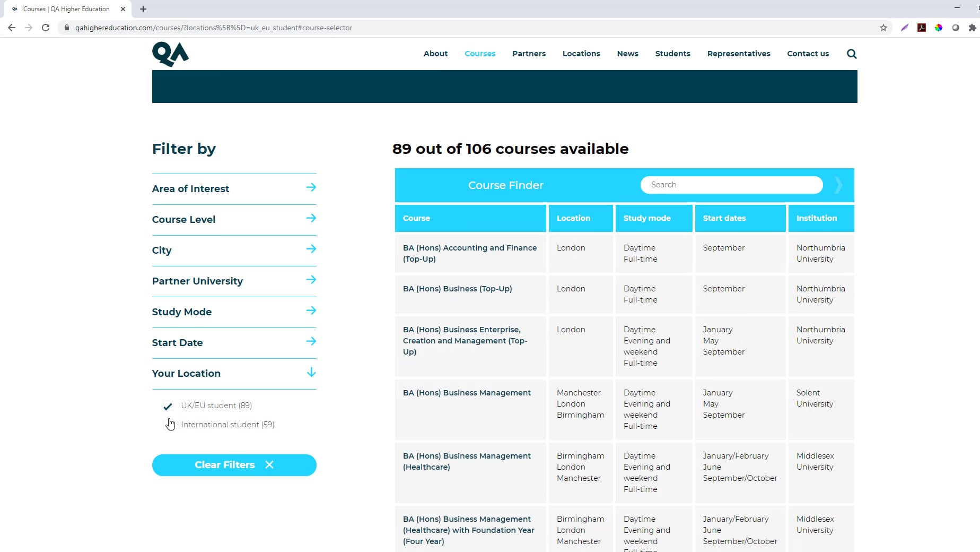
Task: Open BA (Hons) Business Management course
Action: coord(467,392)
